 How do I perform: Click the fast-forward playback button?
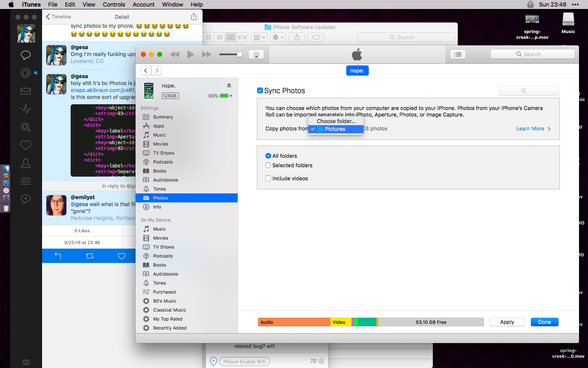pos(207,54)
